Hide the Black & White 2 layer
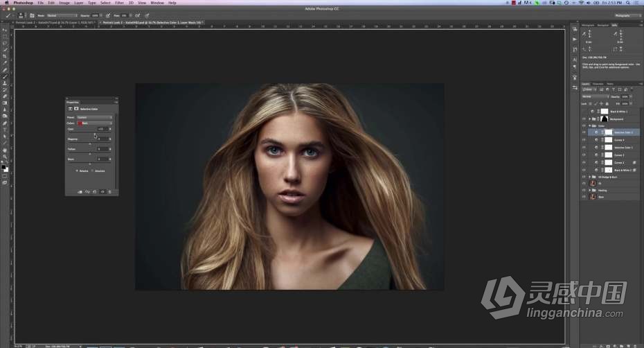Screen dimensions: 644x348 584,170
